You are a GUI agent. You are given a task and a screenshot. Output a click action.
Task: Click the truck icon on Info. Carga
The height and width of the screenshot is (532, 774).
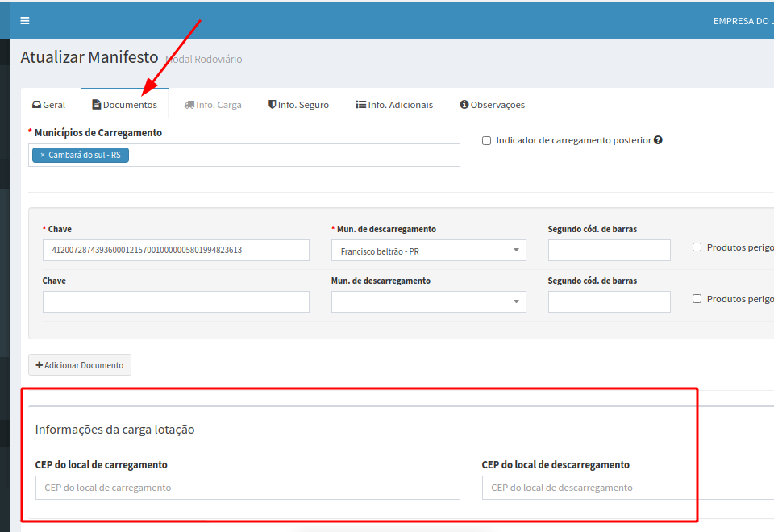pyautogui.click(x=189, y=105)
